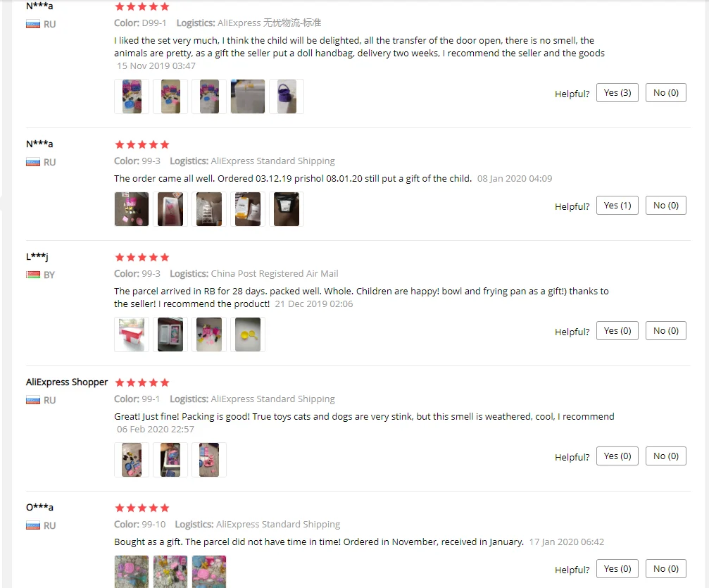Open third photo of AliExpress Shopper's review
709x588 pixels.
click(209, 460)
